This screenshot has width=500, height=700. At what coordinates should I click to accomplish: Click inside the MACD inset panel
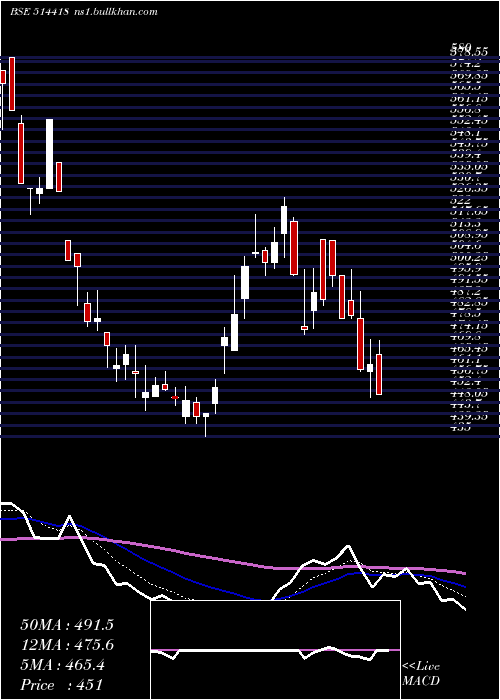[x=275, y=650]
